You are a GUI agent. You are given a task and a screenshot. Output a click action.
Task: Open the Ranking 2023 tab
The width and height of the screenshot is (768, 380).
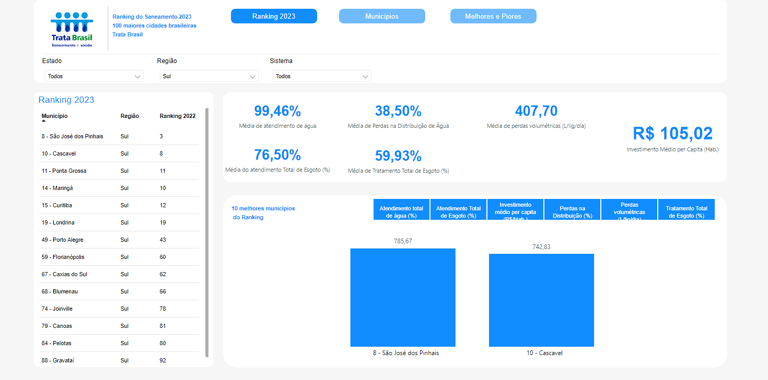click(x=274, y=16)
